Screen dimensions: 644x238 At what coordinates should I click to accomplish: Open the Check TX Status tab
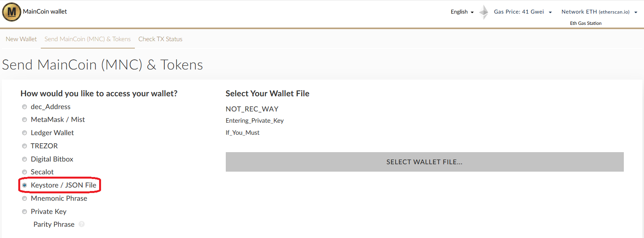point(160,39)
